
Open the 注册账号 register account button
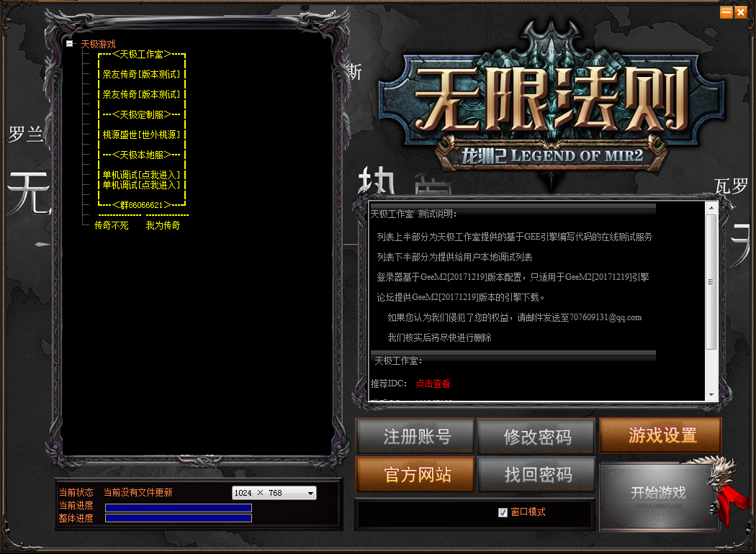point(415,437)
